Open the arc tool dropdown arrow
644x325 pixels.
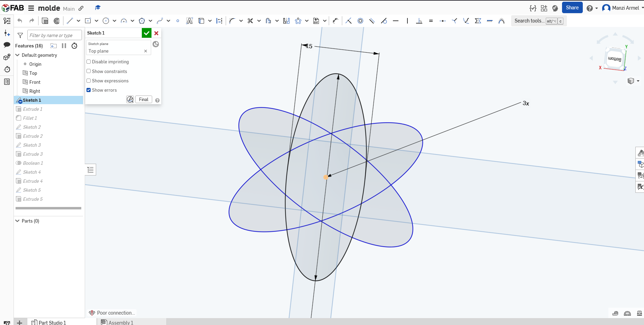132,21
